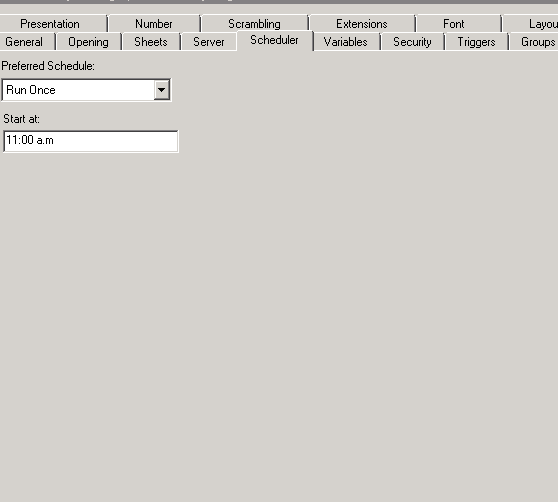Image resolution: width=558 pixels, height=502 pixels.
Task: Click the Preferred Schedule label
Action: (48, 66)
